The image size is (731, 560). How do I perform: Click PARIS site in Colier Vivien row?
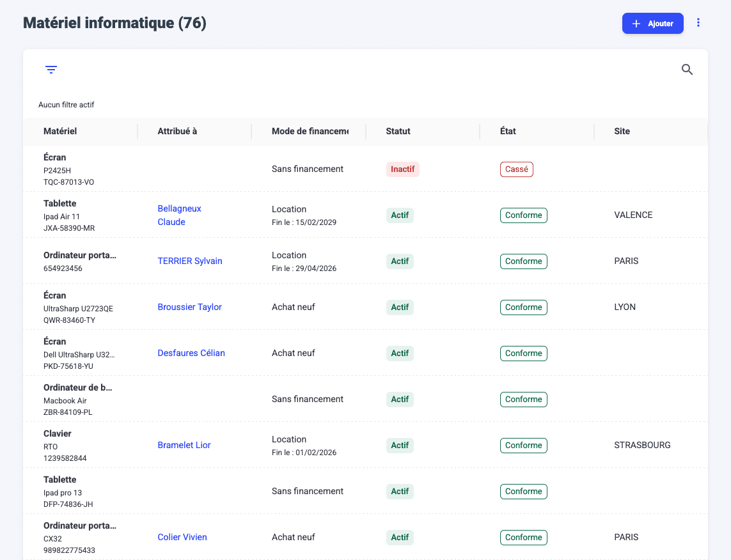pos(626,537)
